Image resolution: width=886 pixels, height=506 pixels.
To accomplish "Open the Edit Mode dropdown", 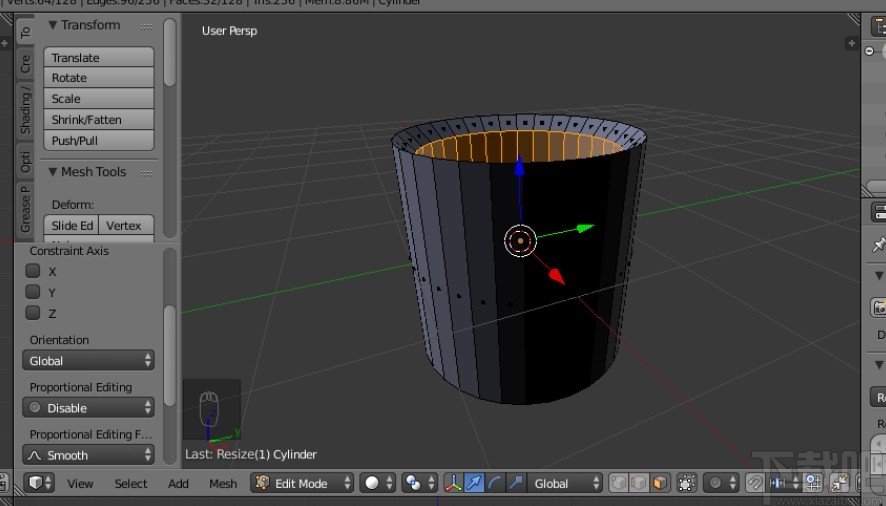I will tap(303, 483).
